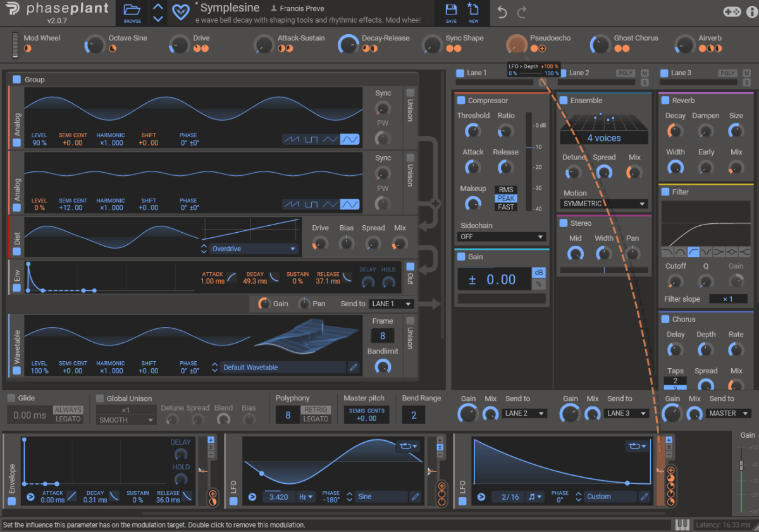Click the Wavetable Frame value 8

pos(383,336)
